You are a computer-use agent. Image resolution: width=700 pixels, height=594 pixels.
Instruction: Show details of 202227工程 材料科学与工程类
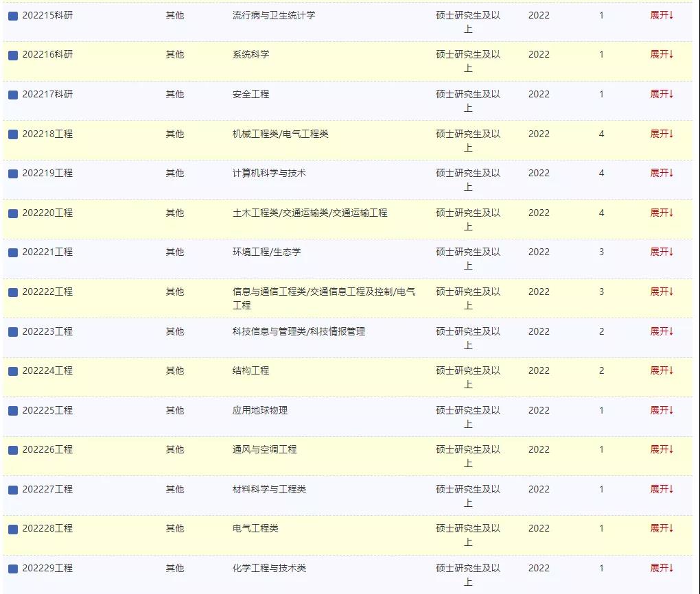[662, 489]
